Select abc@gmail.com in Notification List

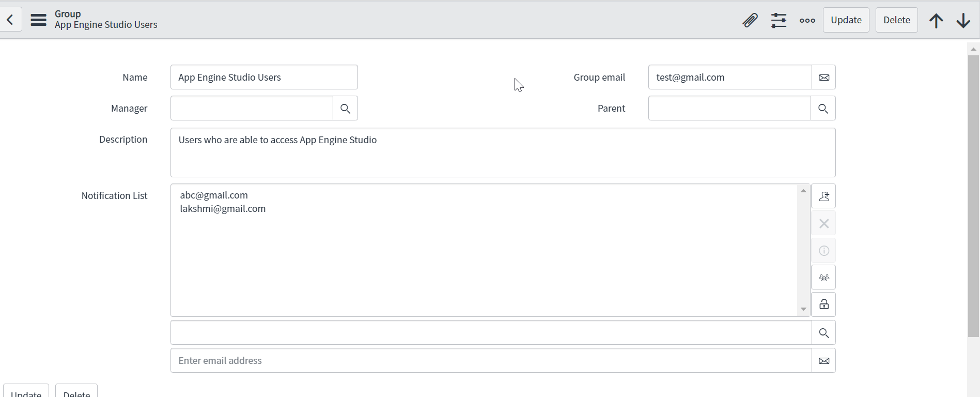point(214,195)
